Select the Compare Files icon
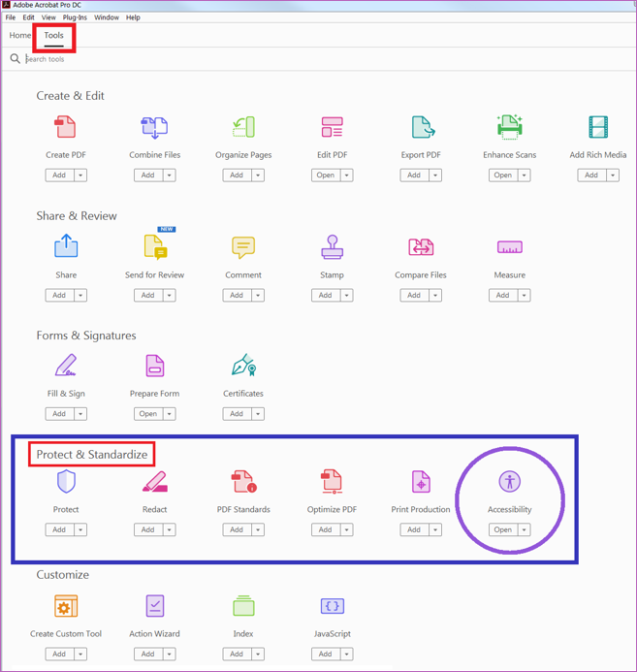Viewport: 637px width, 672px height. click(x=421, y=247)
